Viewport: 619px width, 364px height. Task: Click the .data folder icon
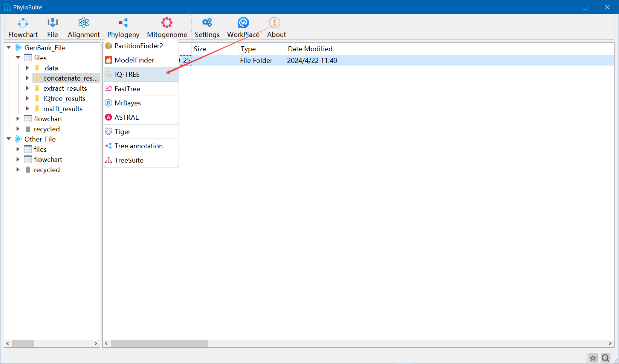coord(37,68)
